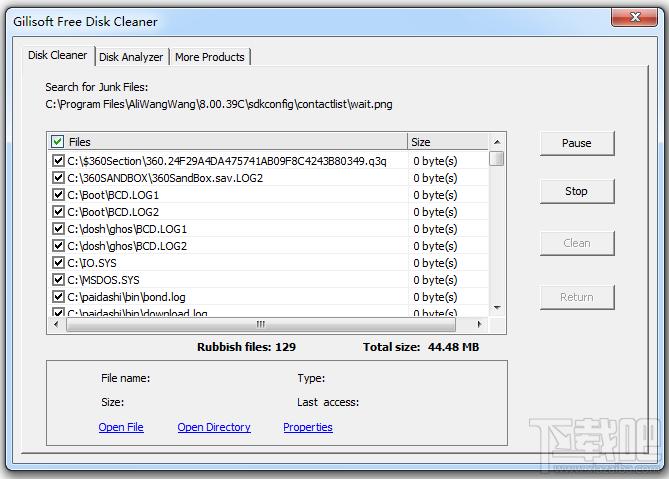Switch to the Disk Analyzer tab
Viewport: 669px width, 479px height.
tap(131, 57)
